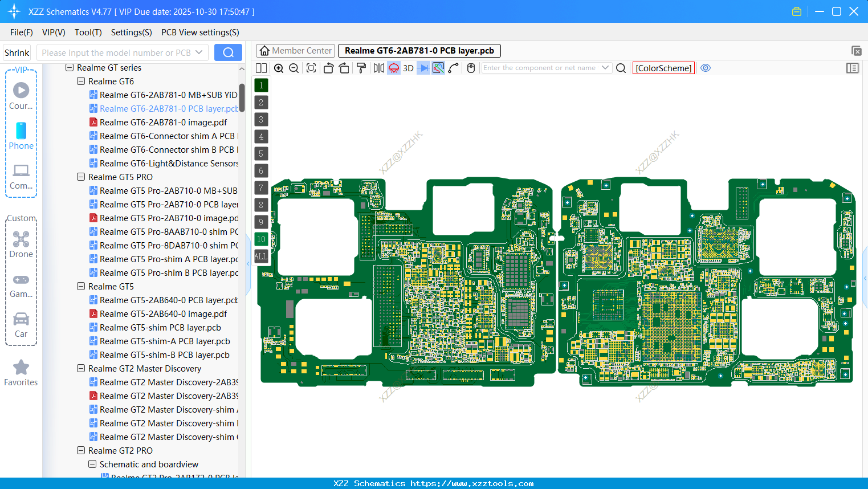
Task: Select the Realme GT6-2AB781-0 PCB layer.pcb tab
Action: [419, 51]
